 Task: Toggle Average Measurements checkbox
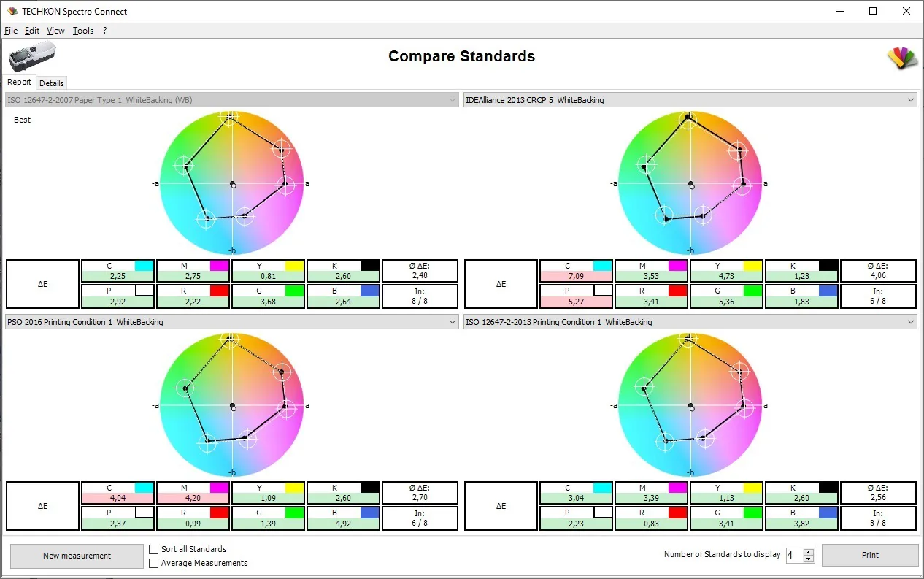coord(154,563)
